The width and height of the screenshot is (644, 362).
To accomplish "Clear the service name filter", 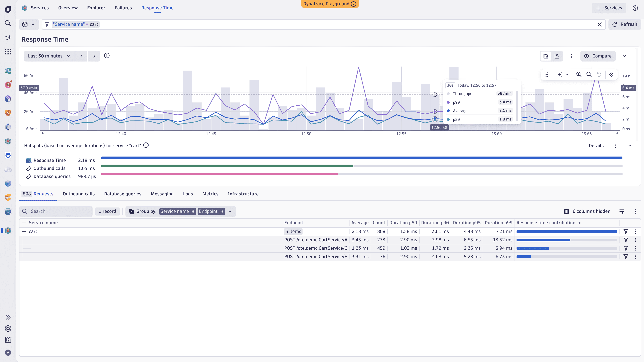I will tap(600, 24).
